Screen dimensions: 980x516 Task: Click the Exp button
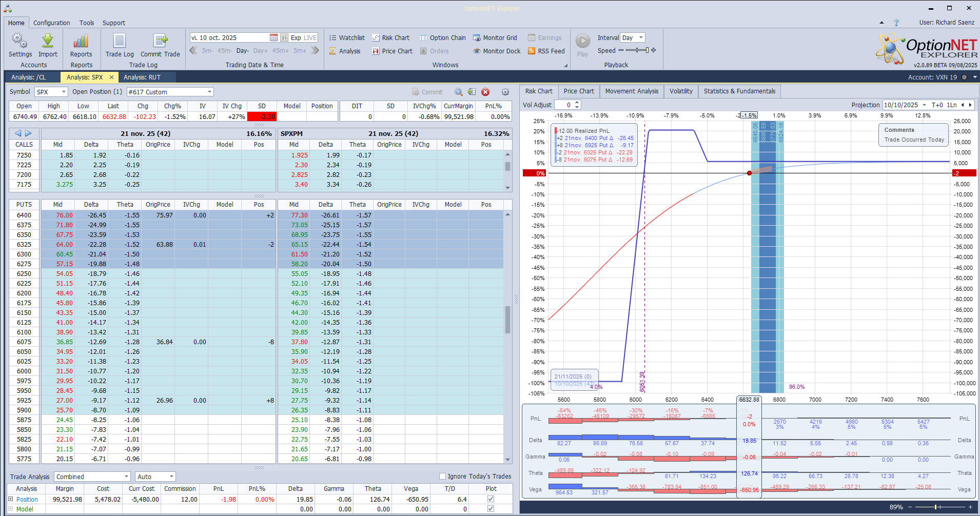pos(296,38)
